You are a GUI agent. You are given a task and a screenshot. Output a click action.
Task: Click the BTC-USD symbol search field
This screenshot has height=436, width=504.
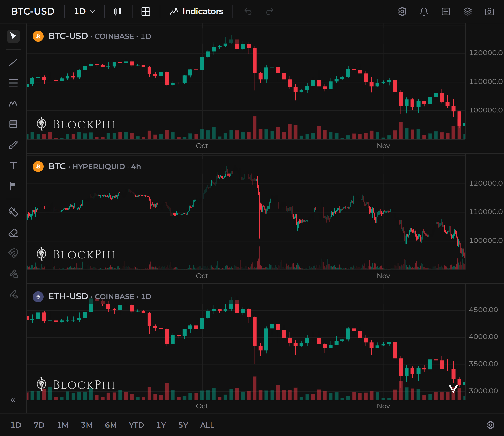[33, 11]
